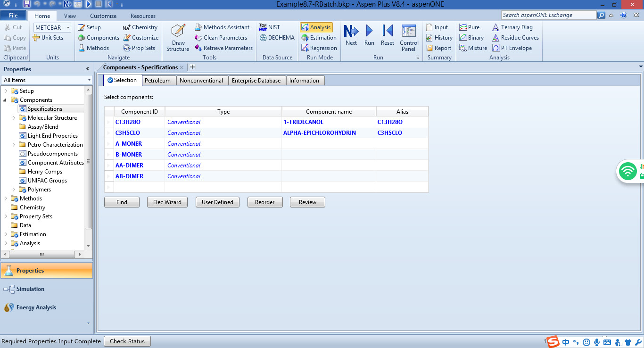Launch the Methods Assistant

(222, 27)
